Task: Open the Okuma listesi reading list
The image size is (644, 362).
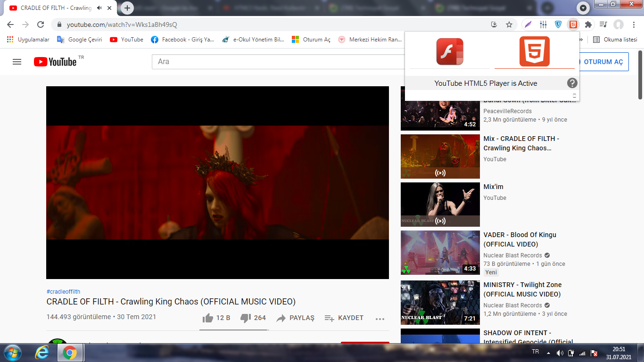Action: pos(615,40)
